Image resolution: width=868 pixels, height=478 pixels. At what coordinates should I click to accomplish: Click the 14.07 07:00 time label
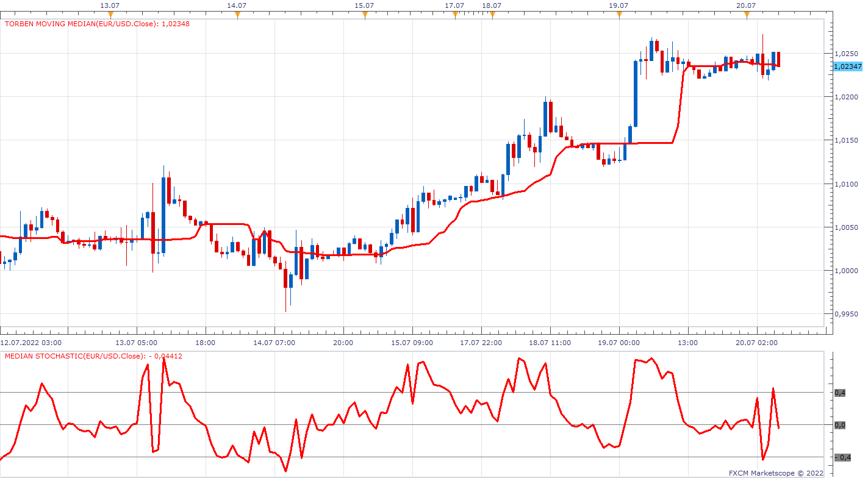coord(274,343)
